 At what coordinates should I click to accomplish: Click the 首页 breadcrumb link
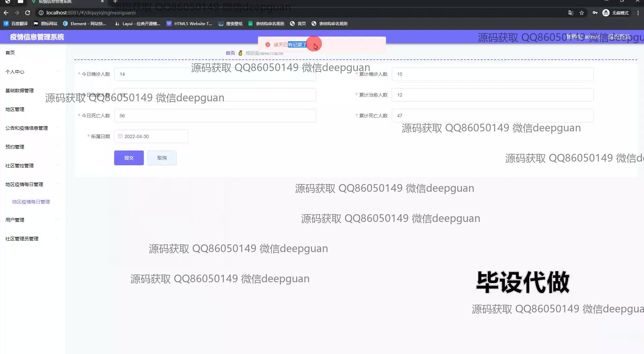click(230, 53)
